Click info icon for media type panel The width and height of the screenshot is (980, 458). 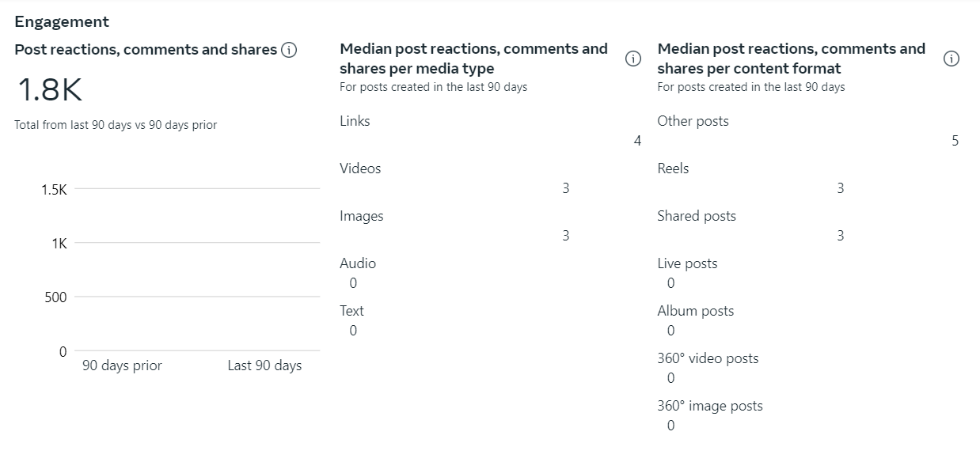(x=633, y=59)
